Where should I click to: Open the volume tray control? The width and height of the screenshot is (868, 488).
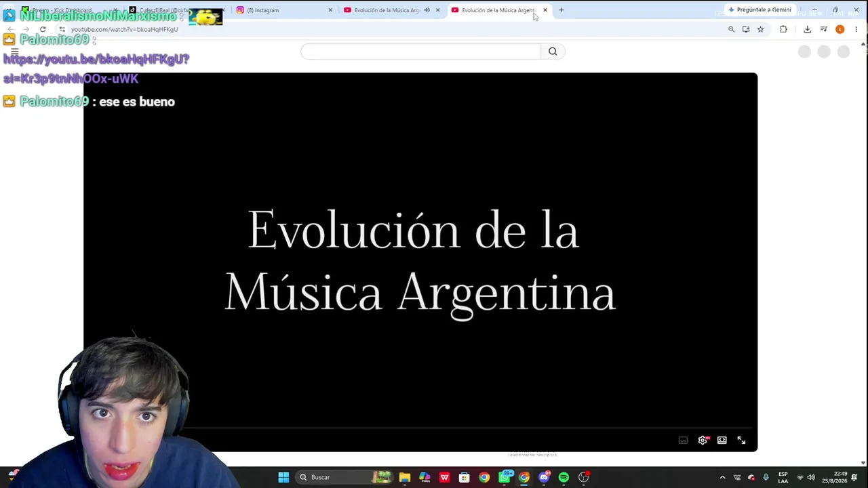tap(811, 477)
